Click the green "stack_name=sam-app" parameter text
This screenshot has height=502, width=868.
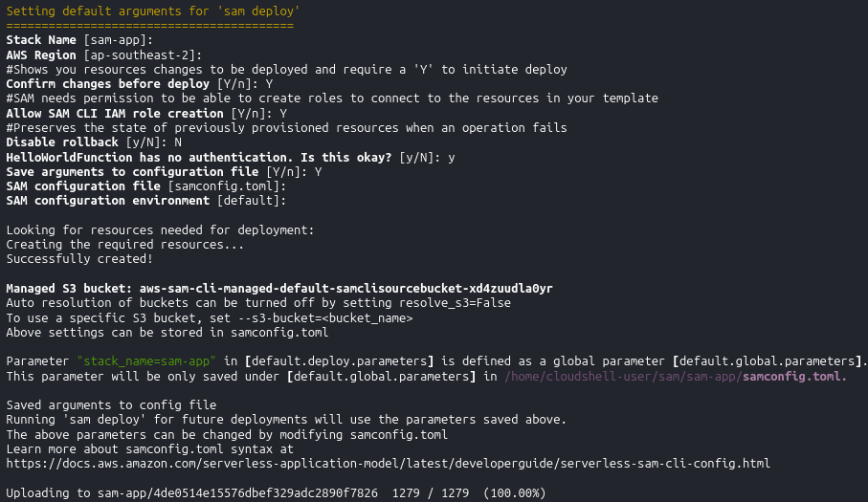146,361
